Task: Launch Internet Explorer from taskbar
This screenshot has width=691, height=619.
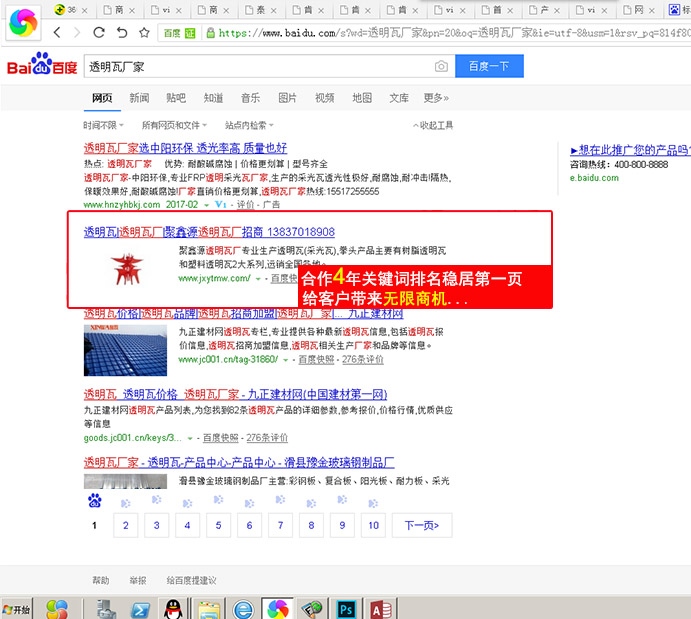Action: tap(243, 610)
